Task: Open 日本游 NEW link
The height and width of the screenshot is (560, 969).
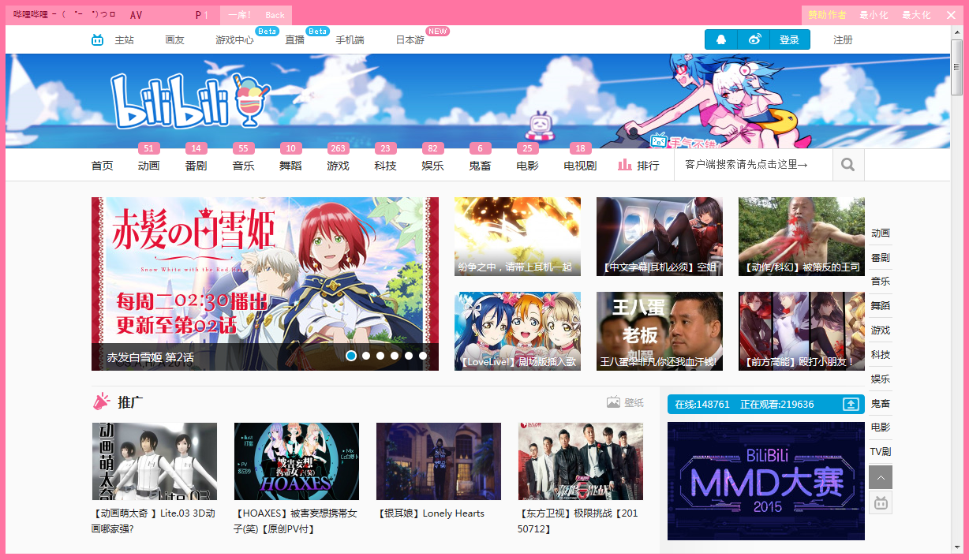Action: 410,40
